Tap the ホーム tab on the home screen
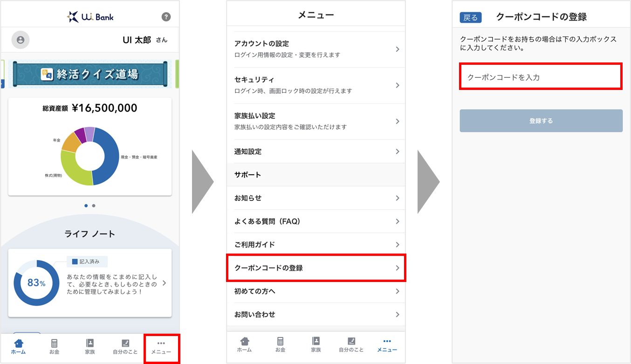Viewport: 631px width, 364px height. pos(18,347)
